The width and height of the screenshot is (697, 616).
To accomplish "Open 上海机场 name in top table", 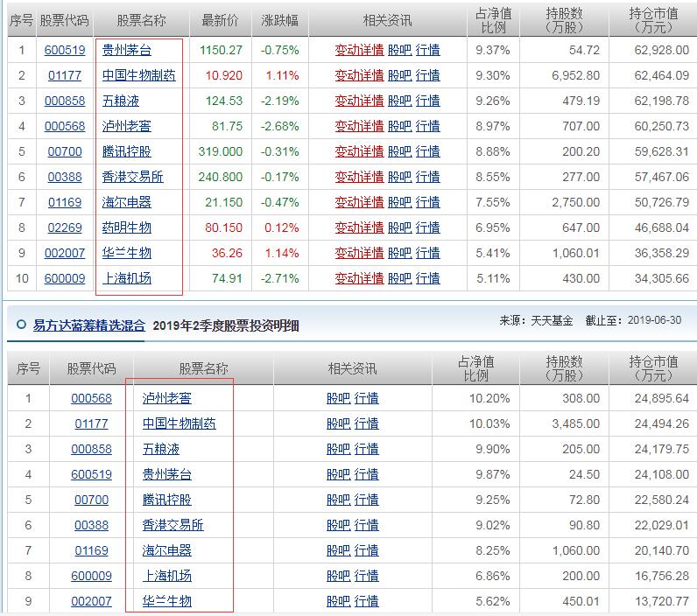I will pyautogui.click(x=127, y=278).
